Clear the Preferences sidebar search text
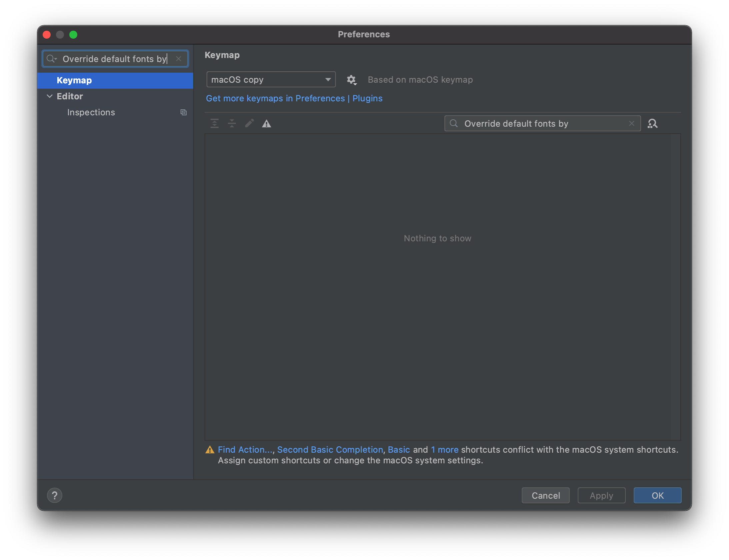 (x=179, y=59)
